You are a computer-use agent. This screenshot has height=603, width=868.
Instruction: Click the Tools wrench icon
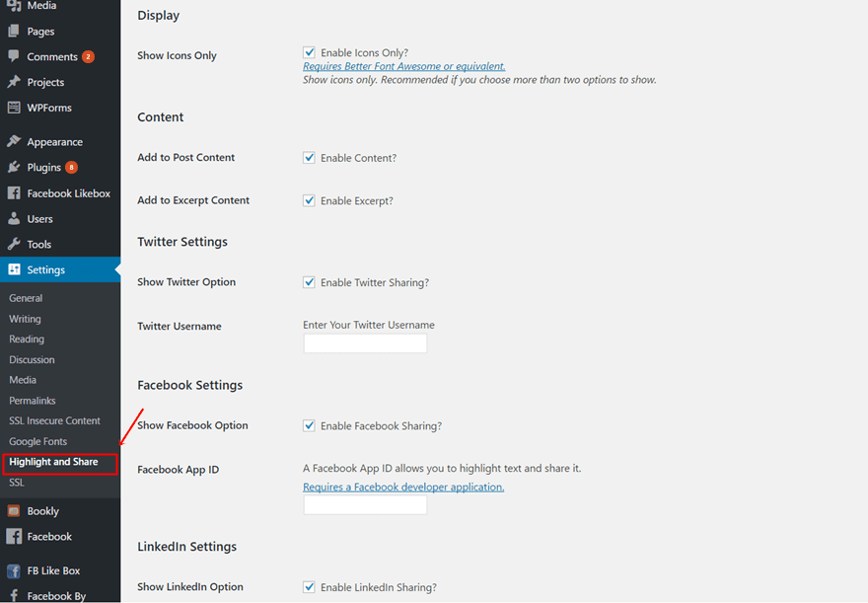(x=14, y=245)
